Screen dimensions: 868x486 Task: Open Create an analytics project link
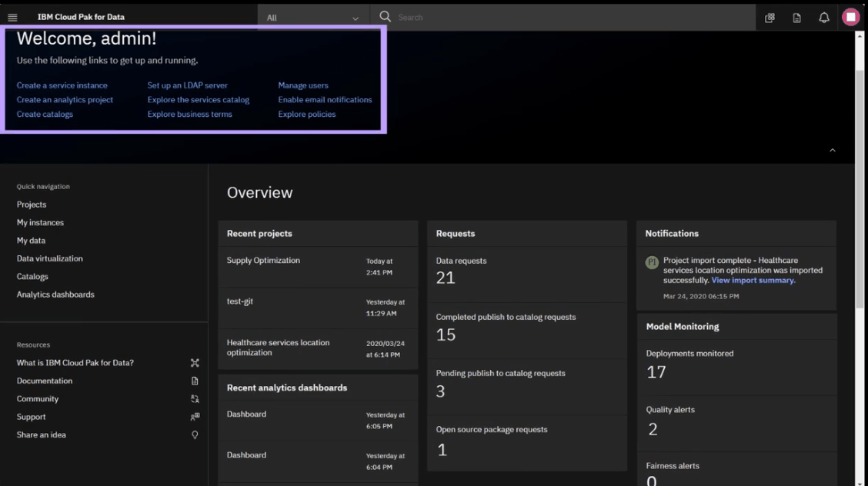65,99
